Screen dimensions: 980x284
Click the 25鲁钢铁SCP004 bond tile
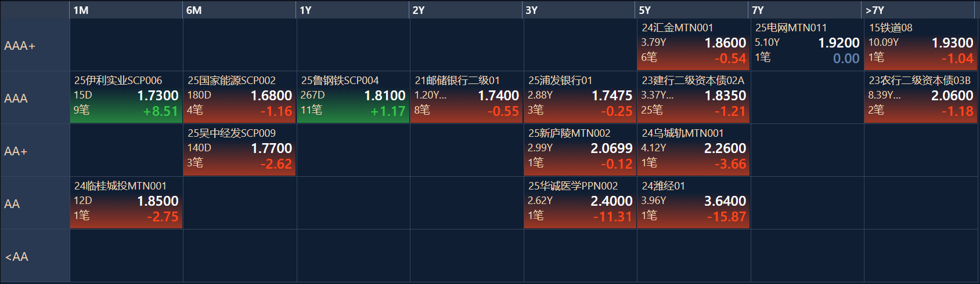[353, 97]
